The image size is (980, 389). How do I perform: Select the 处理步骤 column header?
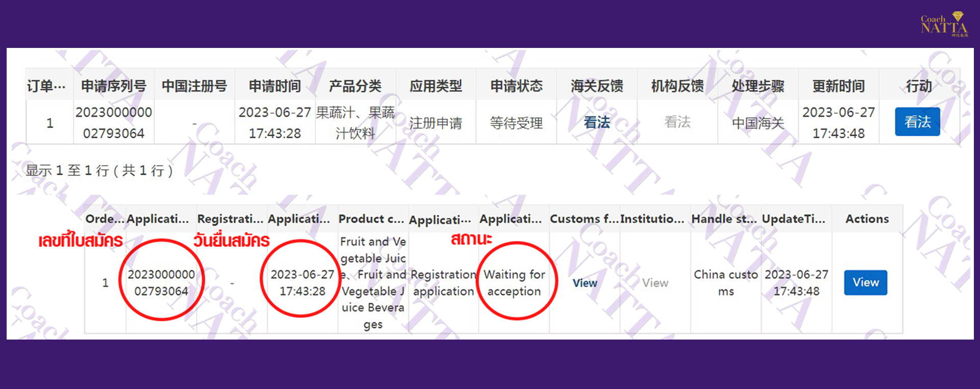(757, 86)
